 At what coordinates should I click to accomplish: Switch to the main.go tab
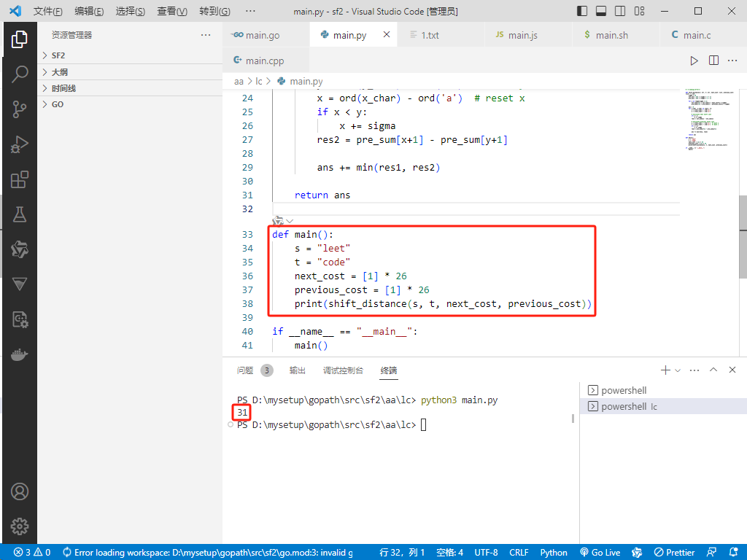(x=266, y=35)
